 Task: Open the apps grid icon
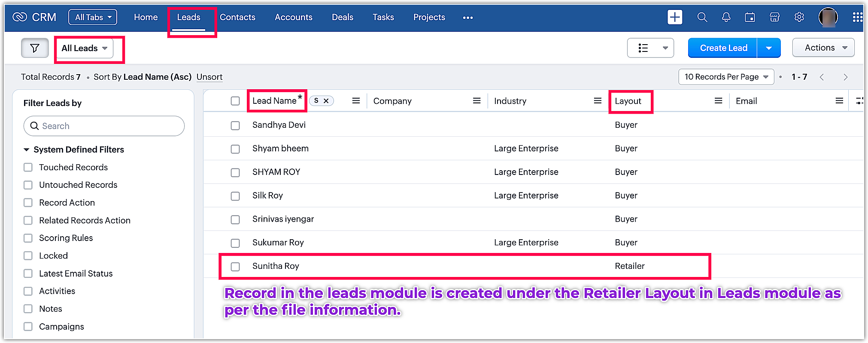tap(857, 17)
